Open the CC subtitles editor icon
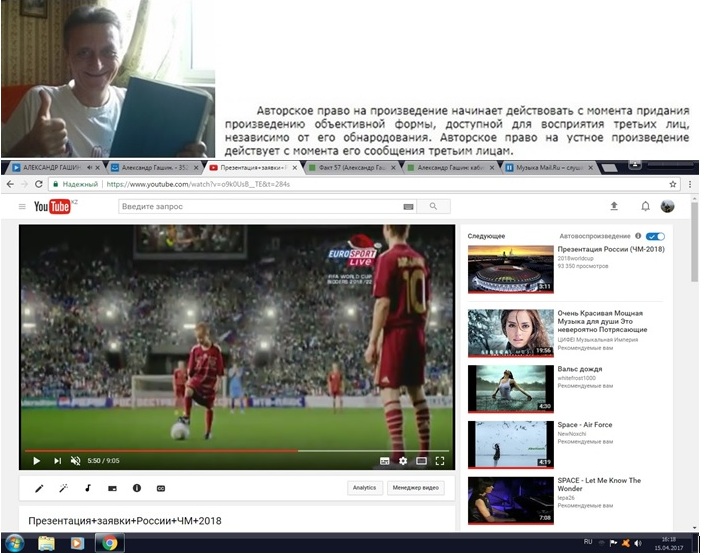704x555 pixels. (161, 489)
